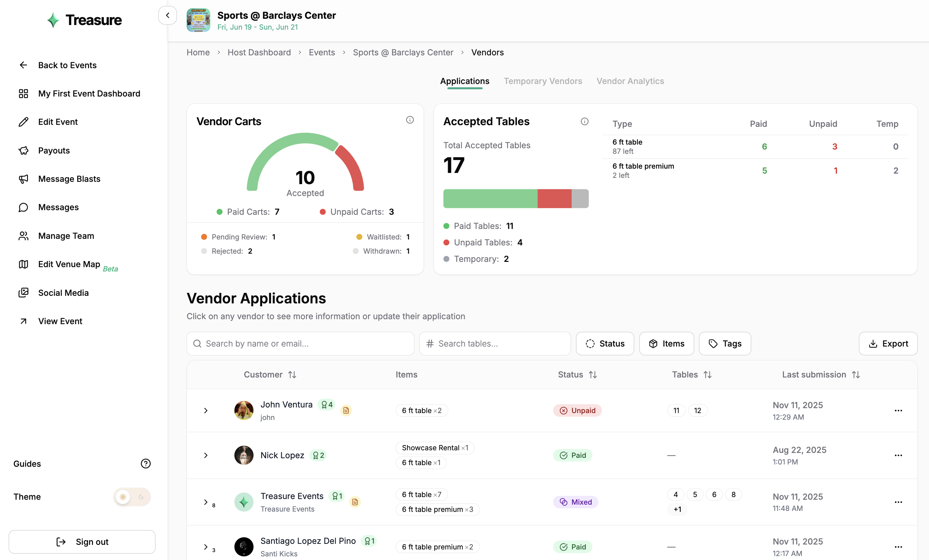Click the Payouts piggy bank icon
This screenshot has width=929, height=560.
(x=23, y=150)
